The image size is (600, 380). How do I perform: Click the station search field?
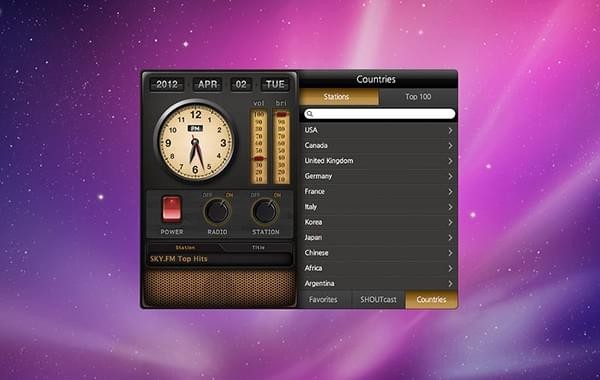pos(379,114)
